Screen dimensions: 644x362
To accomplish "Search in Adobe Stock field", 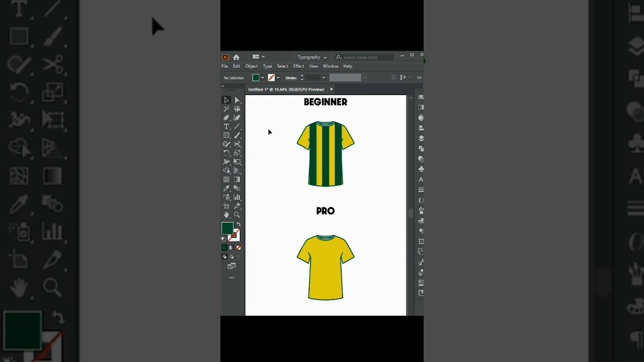I will click(364, 57).
